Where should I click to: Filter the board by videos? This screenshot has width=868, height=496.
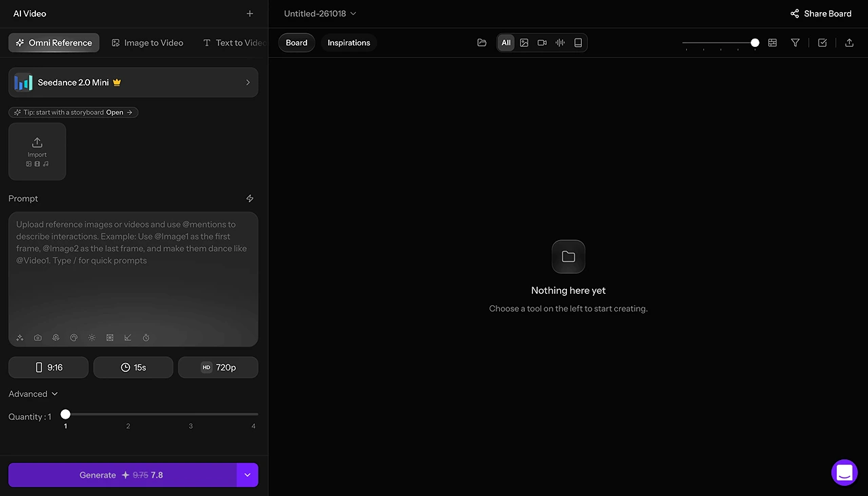542,43
